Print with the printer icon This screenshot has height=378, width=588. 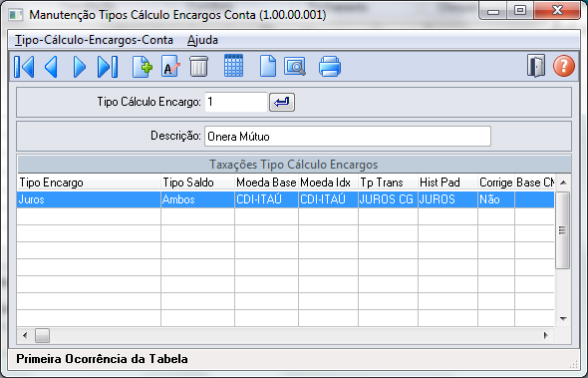[330, 67]
